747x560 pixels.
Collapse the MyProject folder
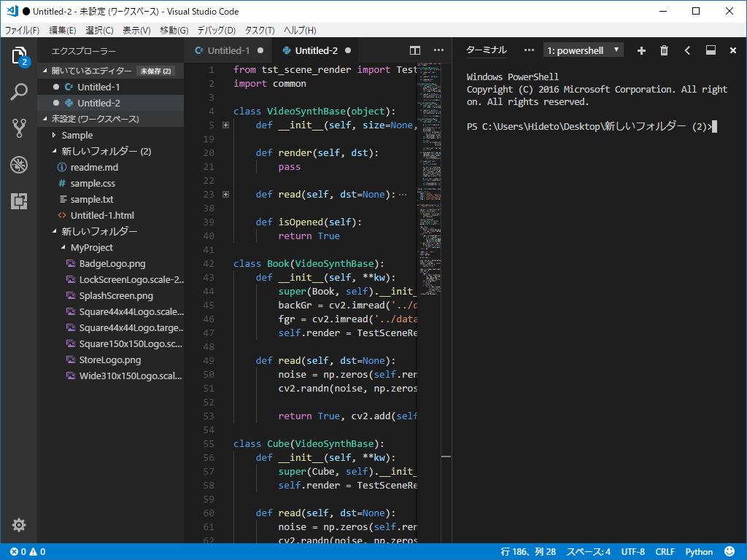[63, 248]
